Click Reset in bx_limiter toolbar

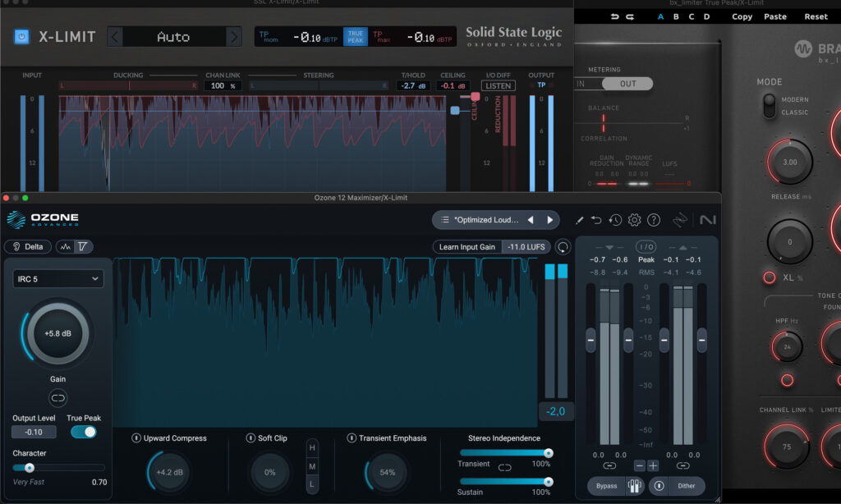[x=816, y=16]
